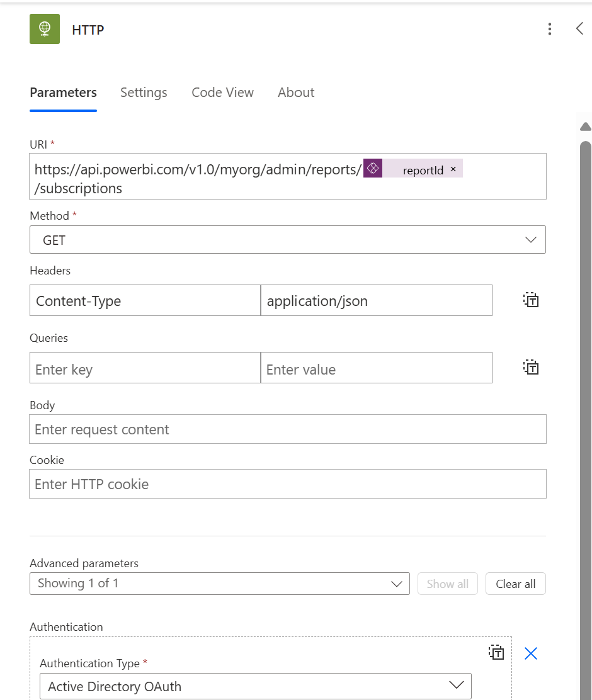Click the Clear all button

tap(515, 584)
